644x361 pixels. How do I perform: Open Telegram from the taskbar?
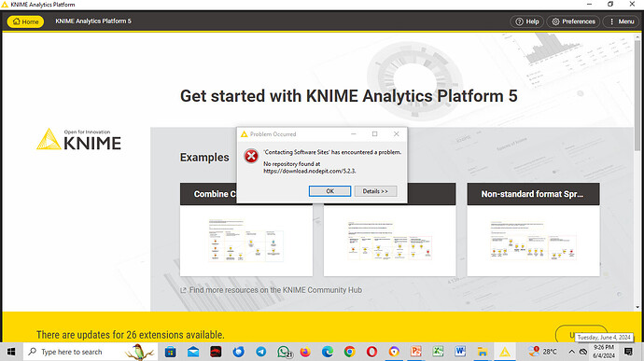(x=260, y=352)
